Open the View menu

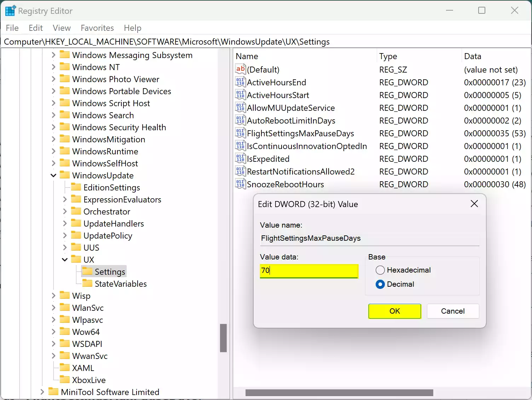(62, 28)
